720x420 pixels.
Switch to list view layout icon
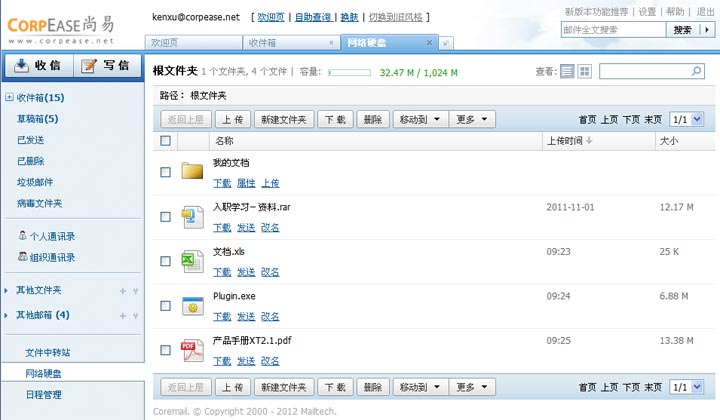click(568, 72)
